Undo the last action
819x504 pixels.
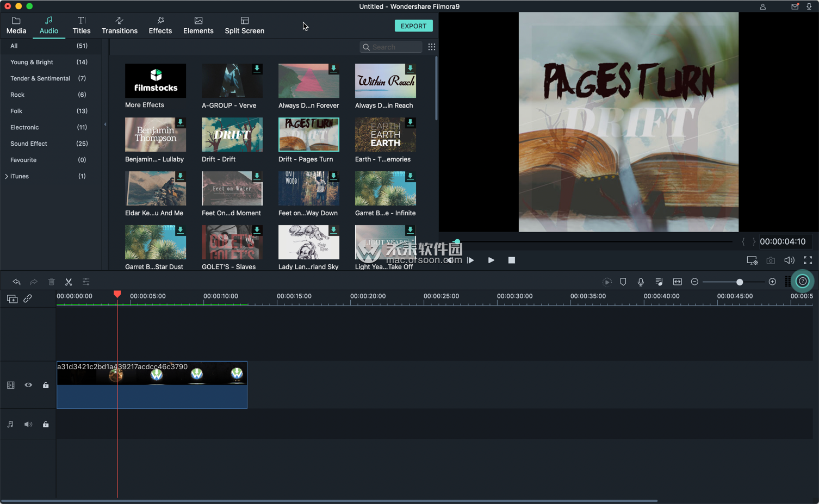16,282
